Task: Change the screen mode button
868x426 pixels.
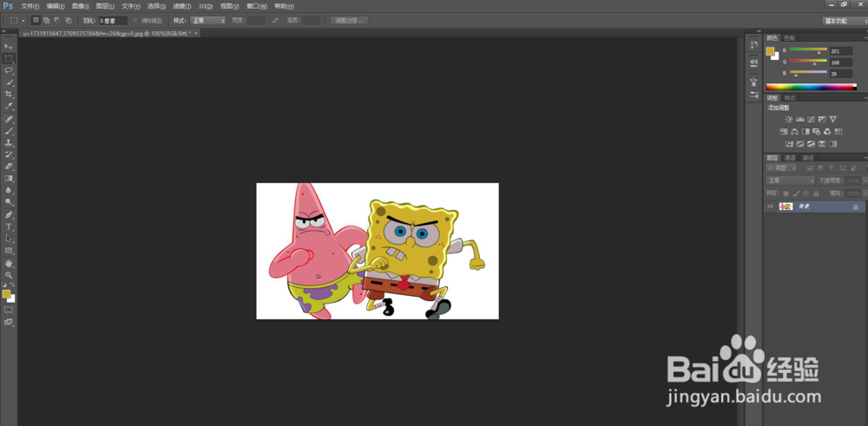Action: click(x=9, y=322)
